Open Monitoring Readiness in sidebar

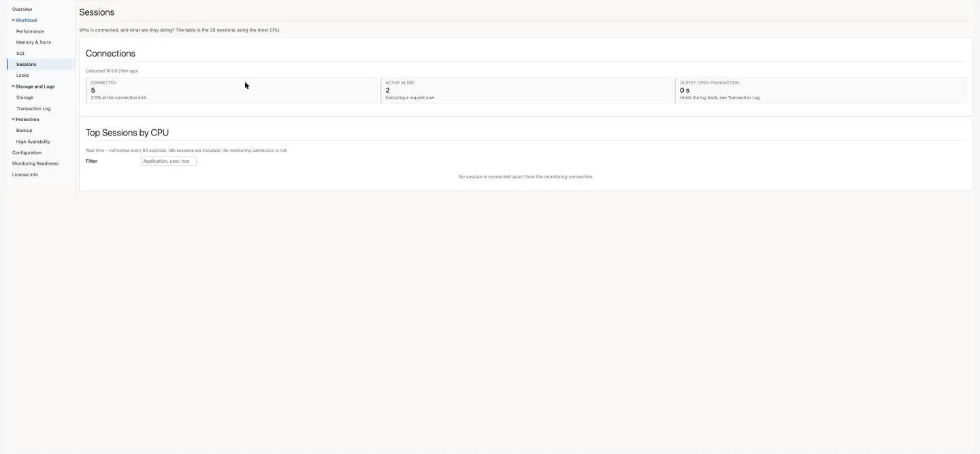click(35, 163)
